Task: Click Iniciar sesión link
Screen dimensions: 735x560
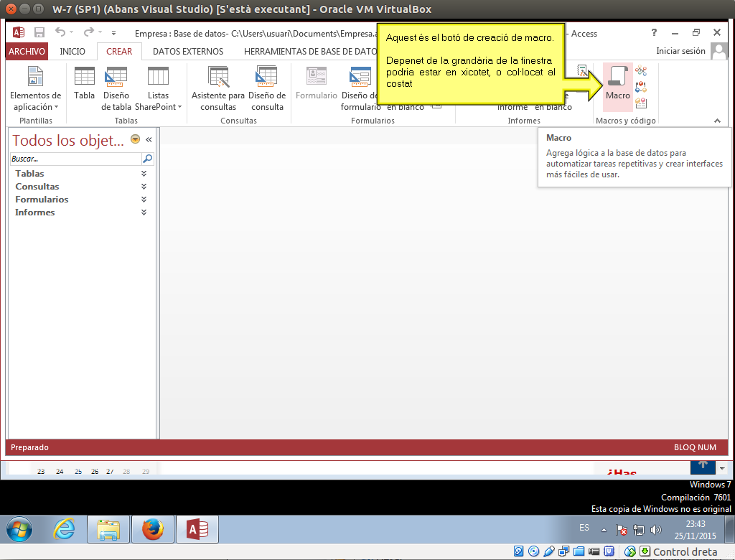Action: pyautogui.click(x=680, y=51)
